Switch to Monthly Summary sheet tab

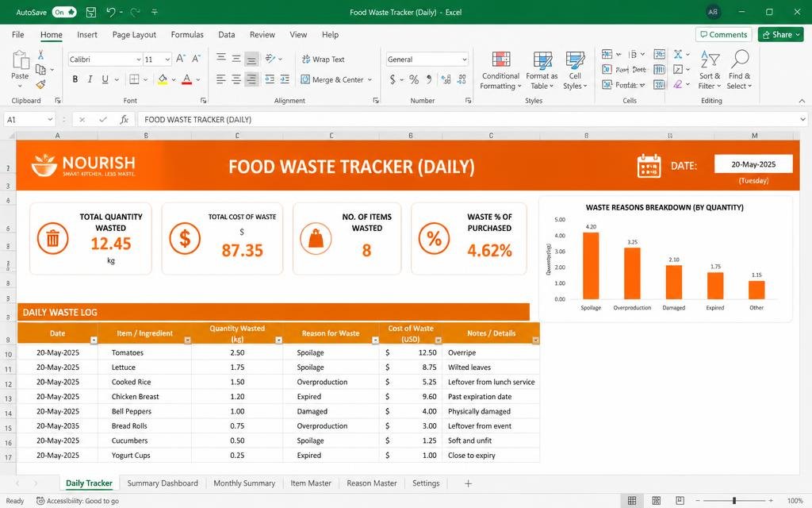click(244, 483)
